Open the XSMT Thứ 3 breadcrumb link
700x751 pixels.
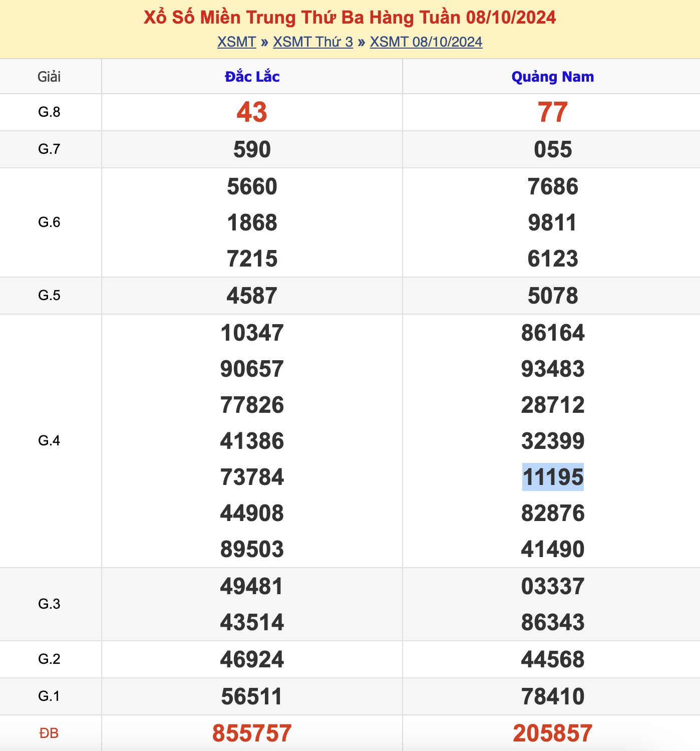click(313, 42)
